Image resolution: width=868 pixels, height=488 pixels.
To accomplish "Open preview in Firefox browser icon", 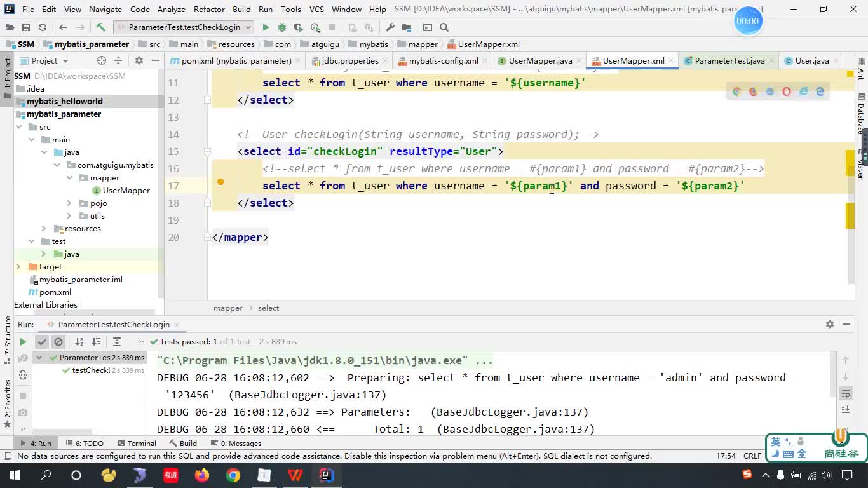I will (753, 91).
